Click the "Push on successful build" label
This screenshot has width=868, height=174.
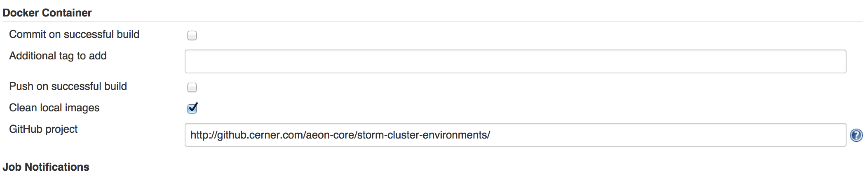68,86
